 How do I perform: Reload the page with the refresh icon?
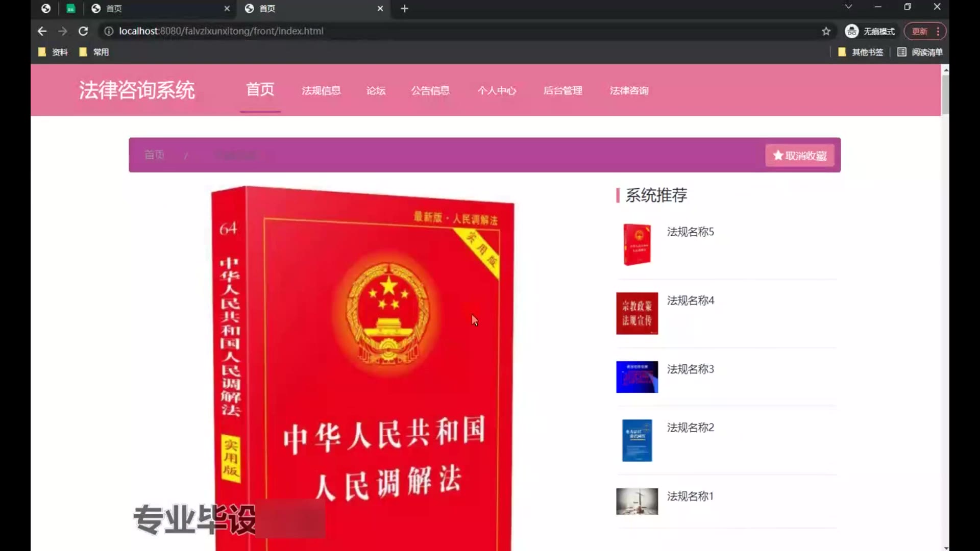click(83, 31)
